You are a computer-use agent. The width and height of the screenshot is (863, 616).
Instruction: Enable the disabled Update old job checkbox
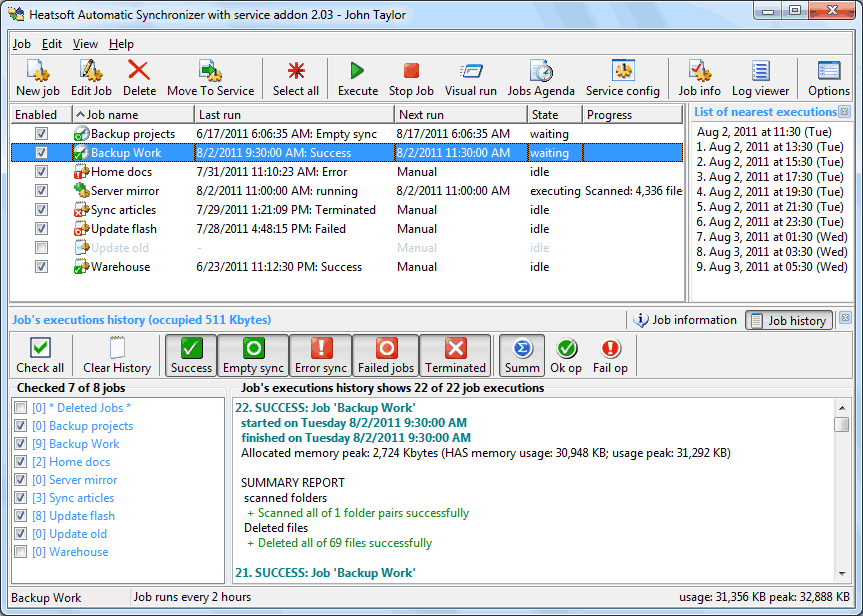41,248
